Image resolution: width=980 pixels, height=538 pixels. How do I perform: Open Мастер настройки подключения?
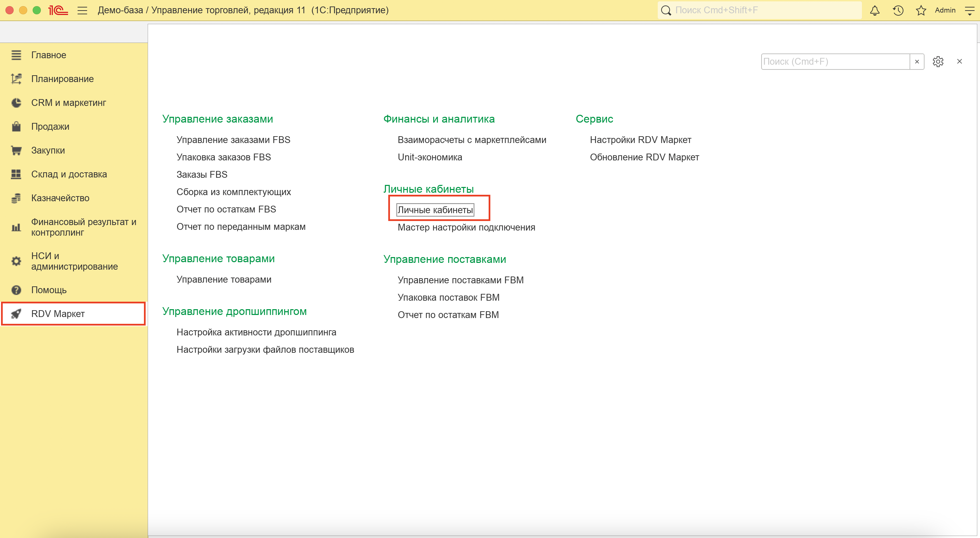[x=466, y=227]
